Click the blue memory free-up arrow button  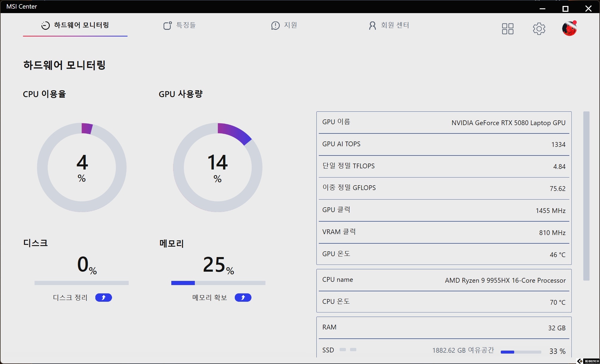tap(243, 298)
